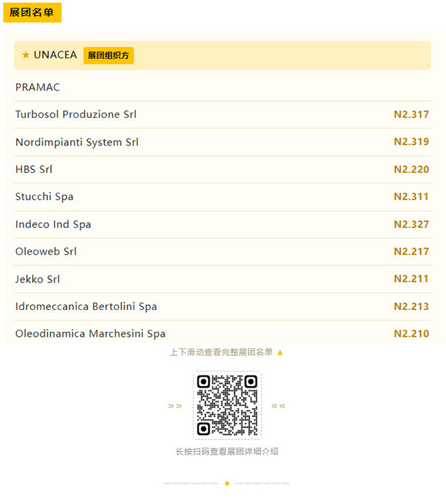Click the 长按扫码查看展团详细介绍 caption

pyautogui.click(x=227, y=452)
